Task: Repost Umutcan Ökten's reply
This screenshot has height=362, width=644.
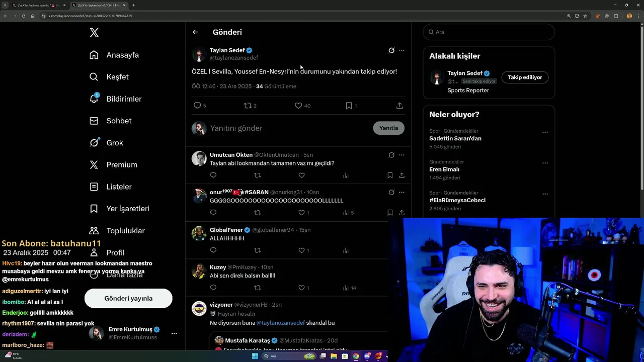Action: [x=258, y=175]
